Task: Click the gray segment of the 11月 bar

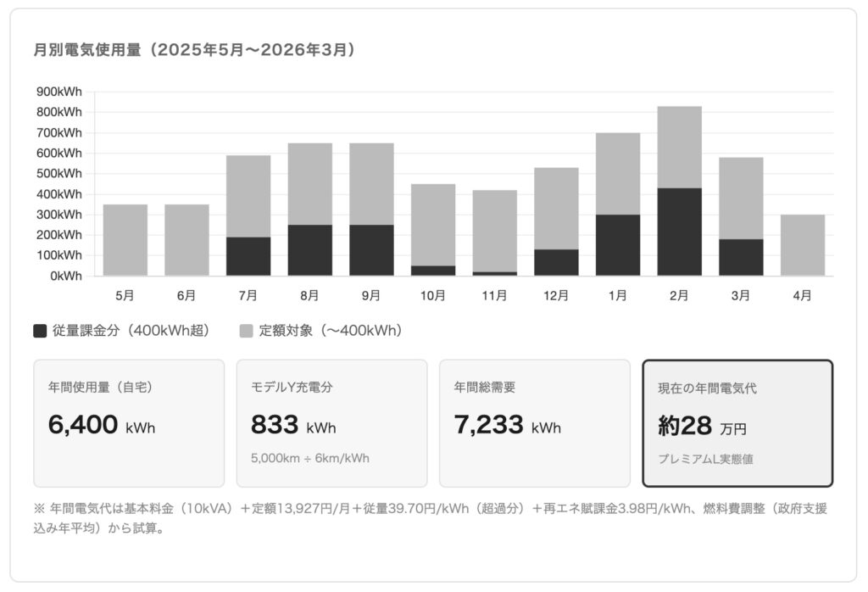Action: (x=494, y=231)
